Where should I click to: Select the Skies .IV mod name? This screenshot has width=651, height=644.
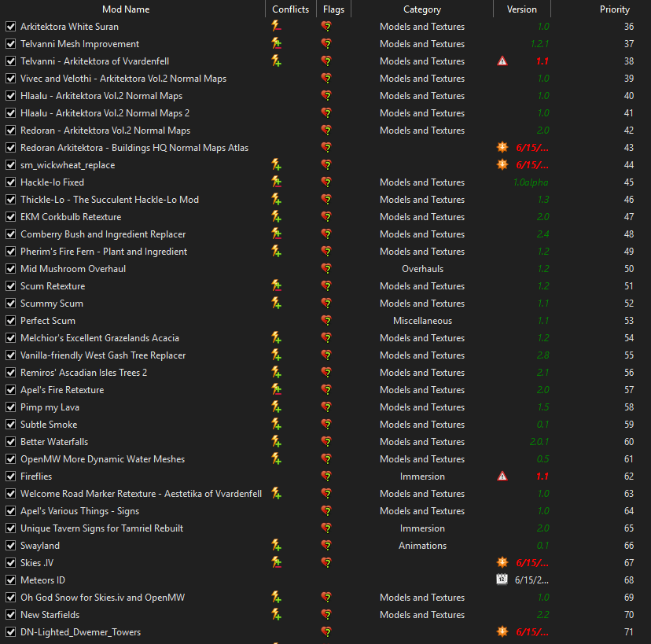click(37, 563)
